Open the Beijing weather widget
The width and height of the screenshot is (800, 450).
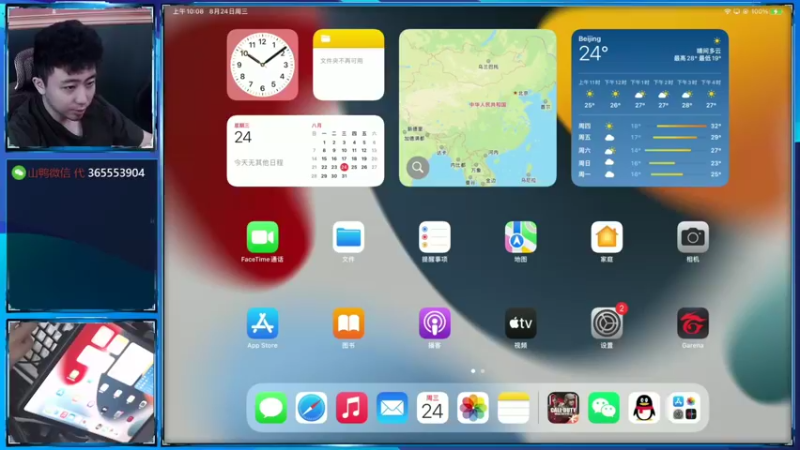click(649, 108)
